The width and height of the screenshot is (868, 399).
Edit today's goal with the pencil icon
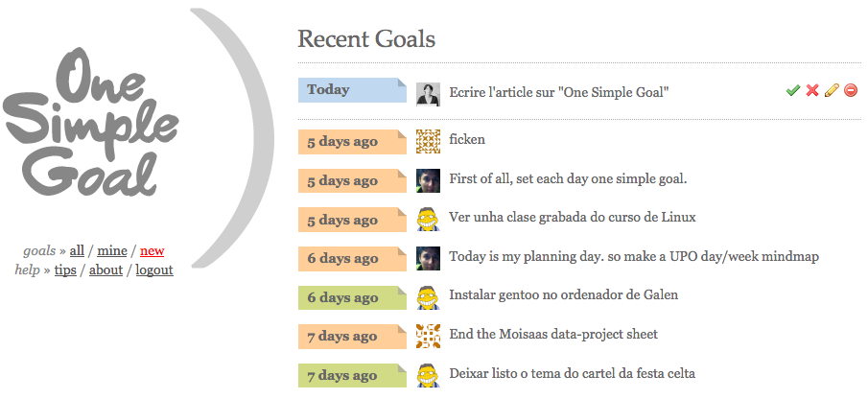(832, 90)
